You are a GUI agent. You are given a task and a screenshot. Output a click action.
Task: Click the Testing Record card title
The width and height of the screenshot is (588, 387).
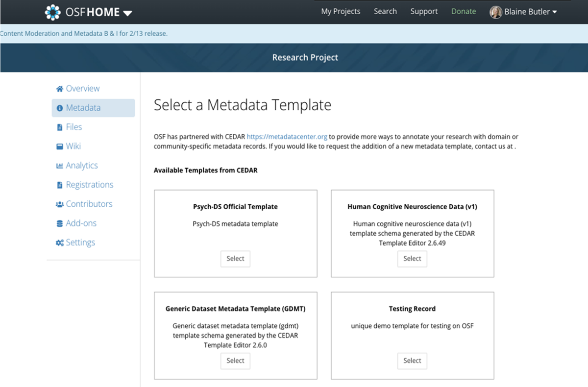[412, 309]
